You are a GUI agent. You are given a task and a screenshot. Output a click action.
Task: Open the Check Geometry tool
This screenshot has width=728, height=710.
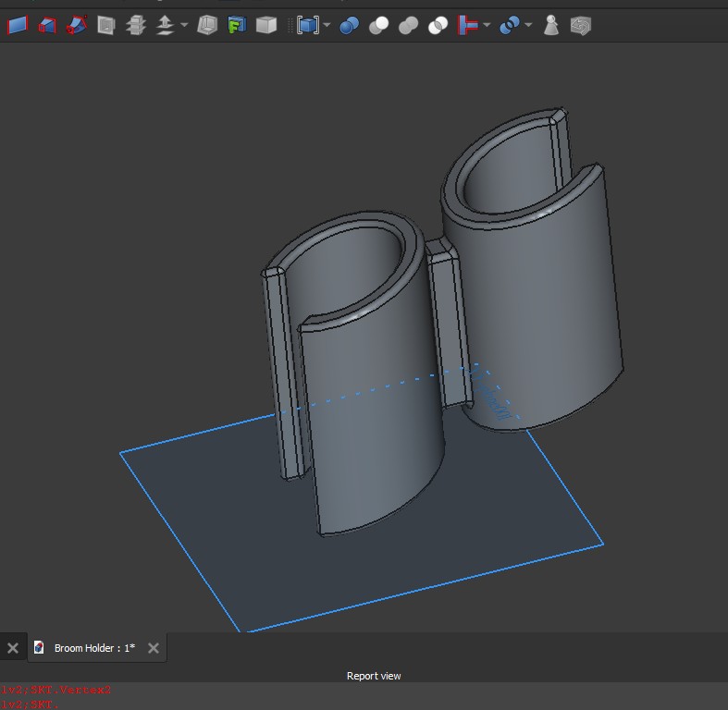(551, 26)
